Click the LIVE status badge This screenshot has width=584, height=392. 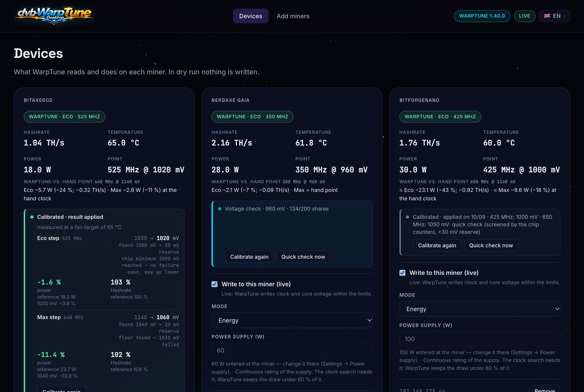pos(525,16)
